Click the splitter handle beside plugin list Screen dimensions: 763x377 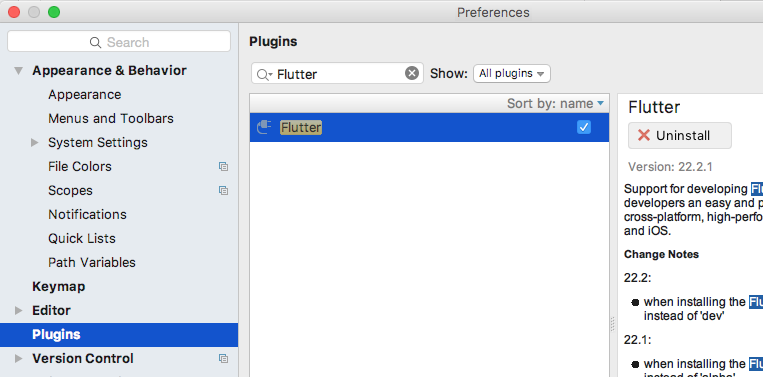point(613,324)
